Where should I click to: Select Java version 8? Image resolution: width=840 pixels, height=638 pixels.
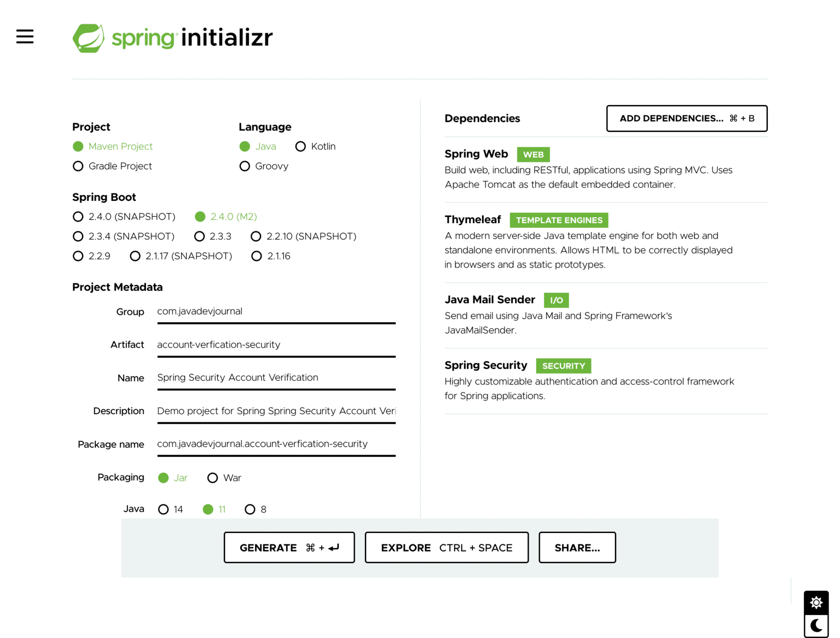(250, 509)
